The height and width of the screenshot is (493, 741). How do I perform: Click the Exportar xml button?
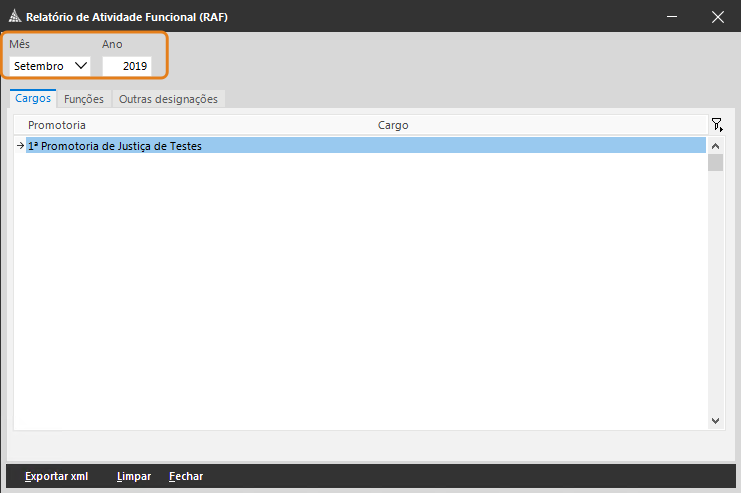pyautogui.click(x=57, y=476)
